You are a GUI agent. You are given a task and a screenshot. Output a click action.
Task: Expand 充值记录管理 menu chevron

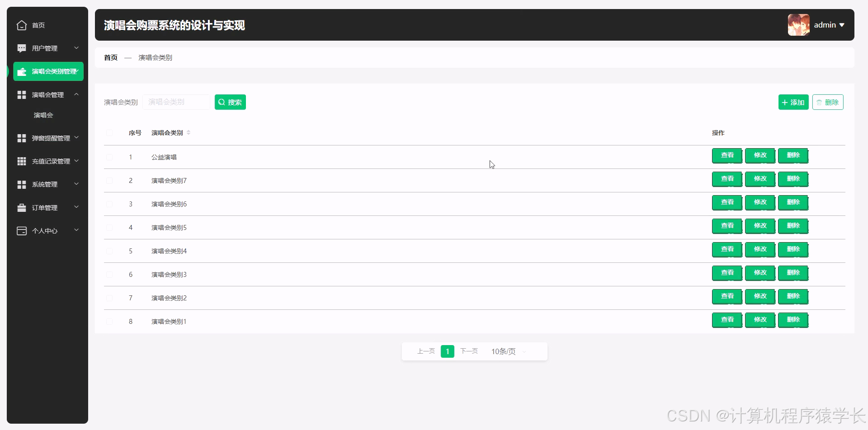point(76,161)
